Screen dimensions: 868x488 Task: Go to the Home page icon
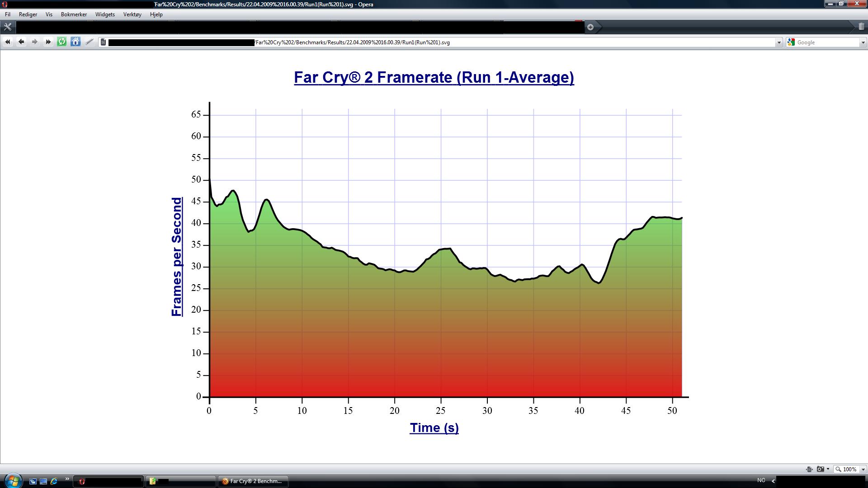(75, 42)
